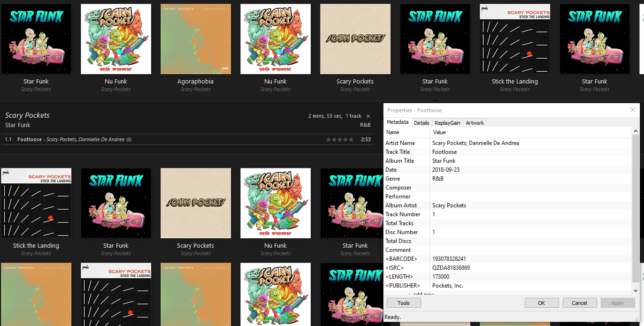644x326 pixels.
Task: Cancel the Properties dialog
Action: pyautogui.click(x=580, y=303)
